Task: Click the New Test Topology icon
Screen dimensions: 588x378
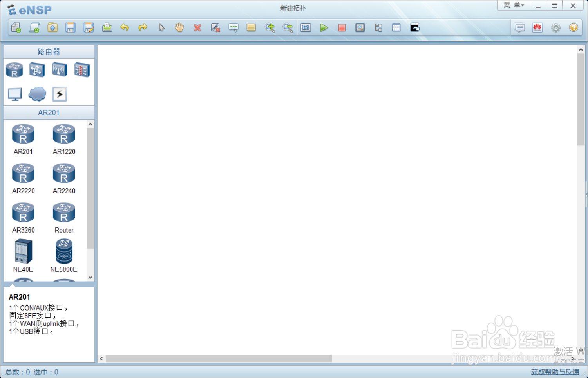Action: pos(34,27)
